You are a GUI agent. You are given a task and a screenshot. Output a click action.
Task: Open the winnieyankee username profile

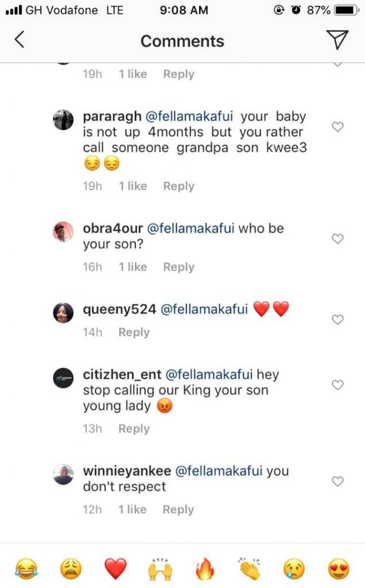(127, 471)
